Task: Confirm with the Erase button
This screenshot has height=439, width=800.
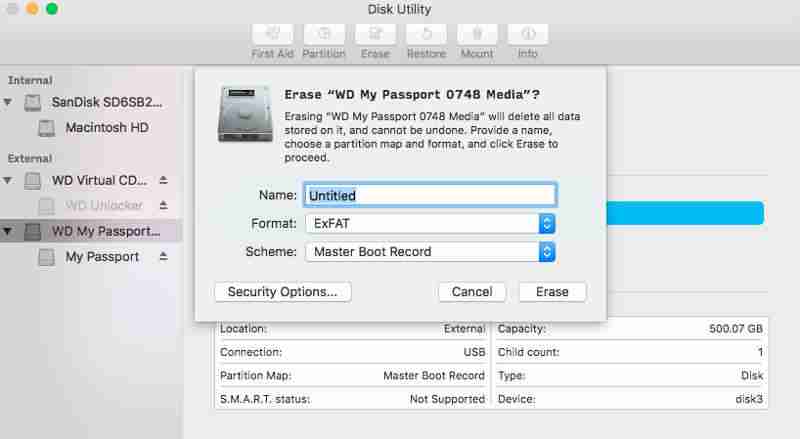Action: click(552, 292)
